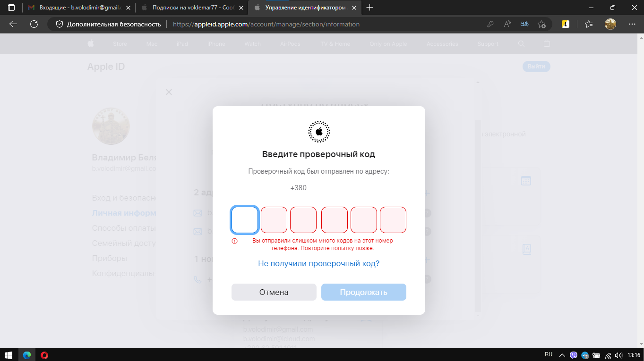Focus the third verification code box
The image size is (644, 361).
point(303,220)
